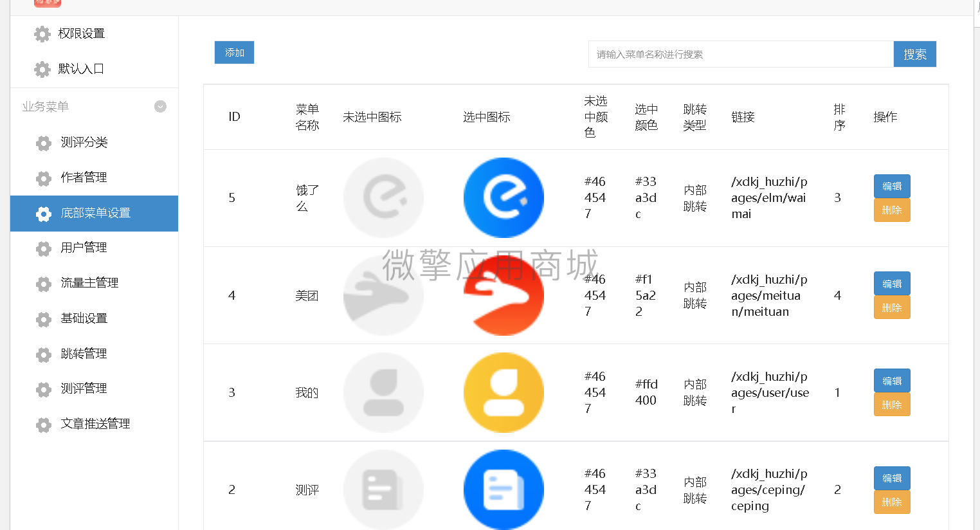
Task: Focus the menu name search field
Action: tap(741, 54)
